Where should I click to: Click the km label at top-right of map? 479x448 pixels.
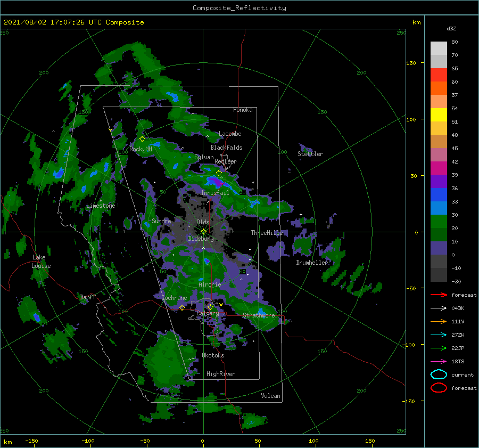pos(416,22)
